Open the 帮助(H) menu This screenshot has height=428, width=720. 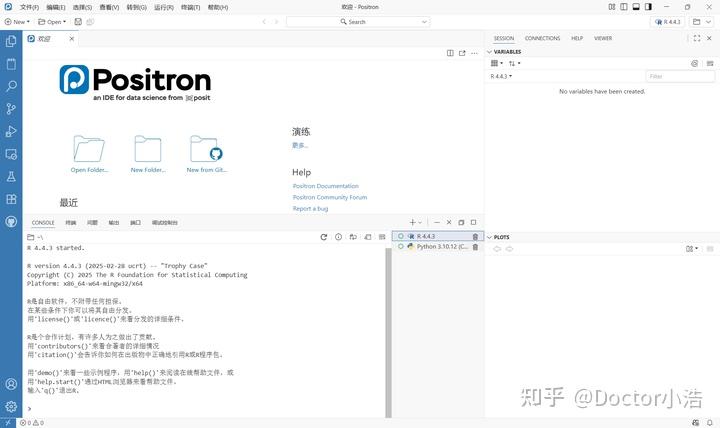coord(218,7)
